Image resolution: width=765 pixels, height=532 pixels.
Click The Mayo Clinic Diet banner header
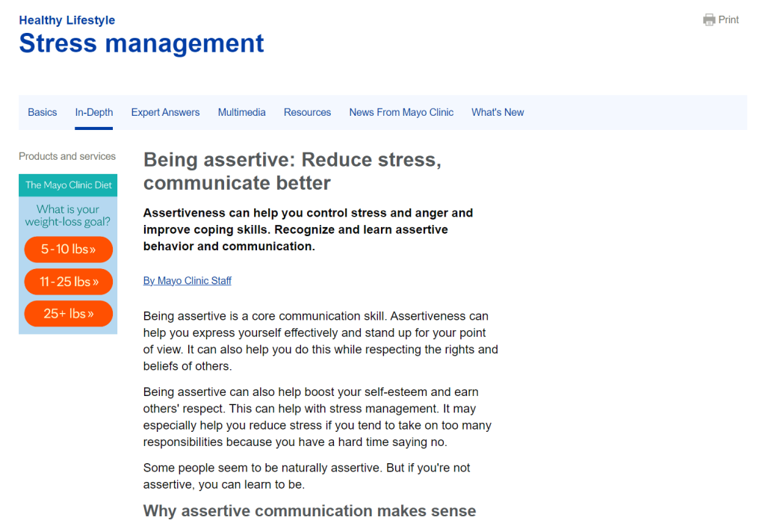coord(68,185)
